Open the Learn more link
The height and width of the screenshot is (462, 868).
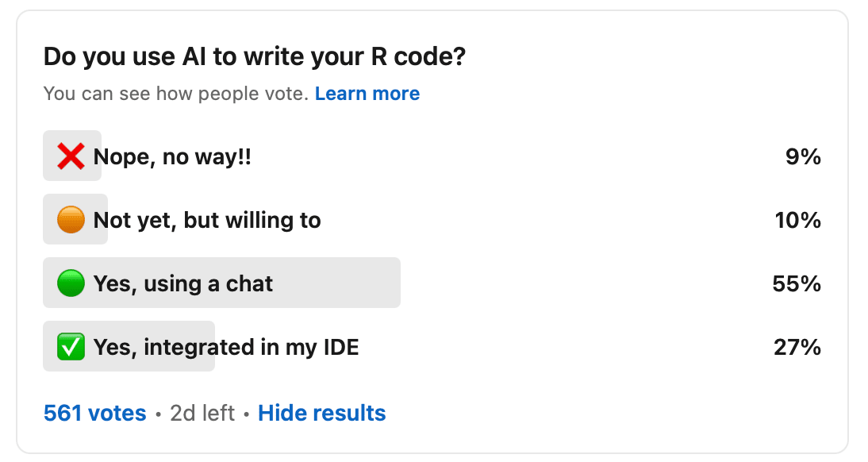pos(367,94)
